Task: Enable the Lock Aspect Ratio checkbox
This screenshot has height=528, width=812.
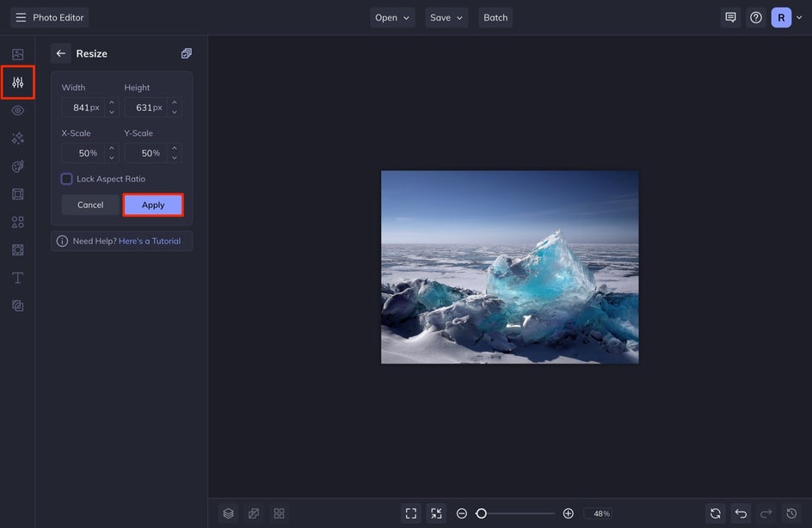Action: tap(67, 179)
